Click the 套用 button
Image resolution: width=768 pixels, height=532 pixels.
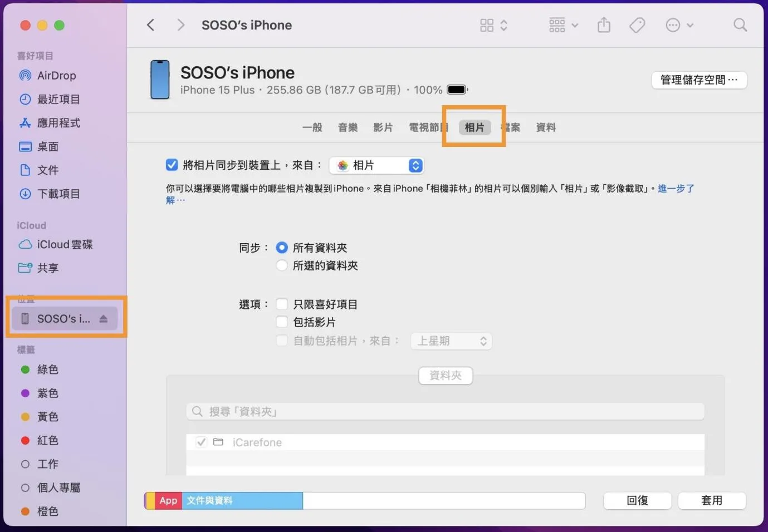coord(712,501)
